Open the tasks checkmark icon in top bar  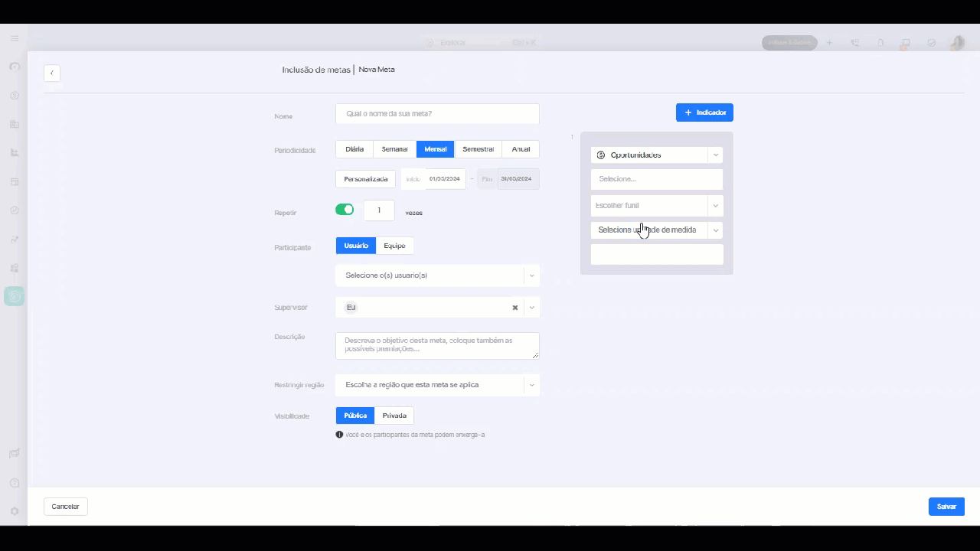[932, 43]
